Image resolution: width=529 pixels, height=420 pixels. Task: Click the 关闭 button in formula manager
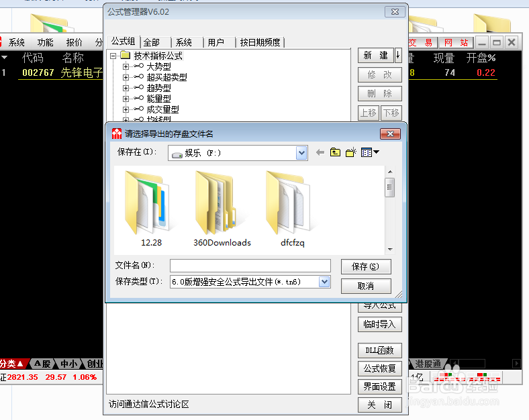tap(380, 405)
